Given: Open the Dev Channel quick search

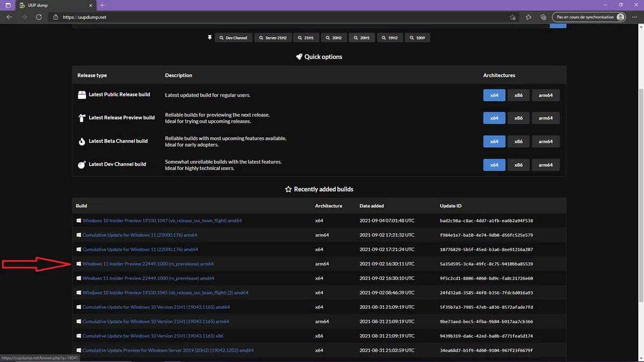Looking at the screenshot, I should 233,38.
